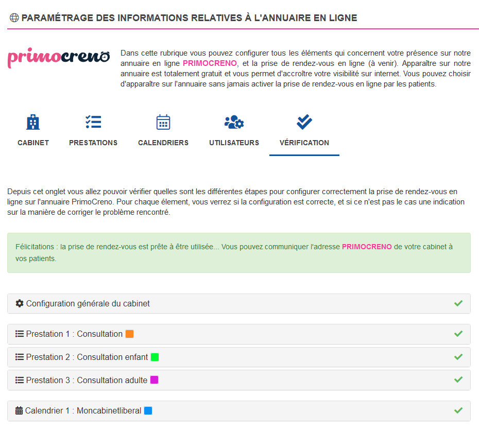The height and width of the screenshot is (448, 479).
Task: Expand Prestation 2 : Consultation enfant panel
Action: click(239, 357)
